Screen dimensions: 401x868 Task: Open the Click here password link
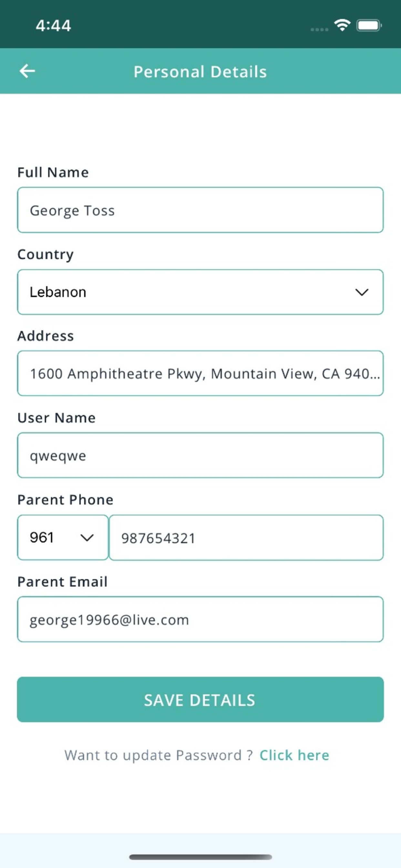click(x=294, y=755)
